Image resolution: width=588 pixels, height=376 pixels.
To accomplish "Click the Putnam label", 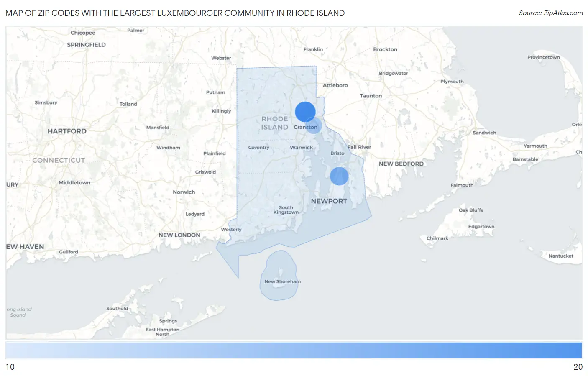I will pos(216,92).
